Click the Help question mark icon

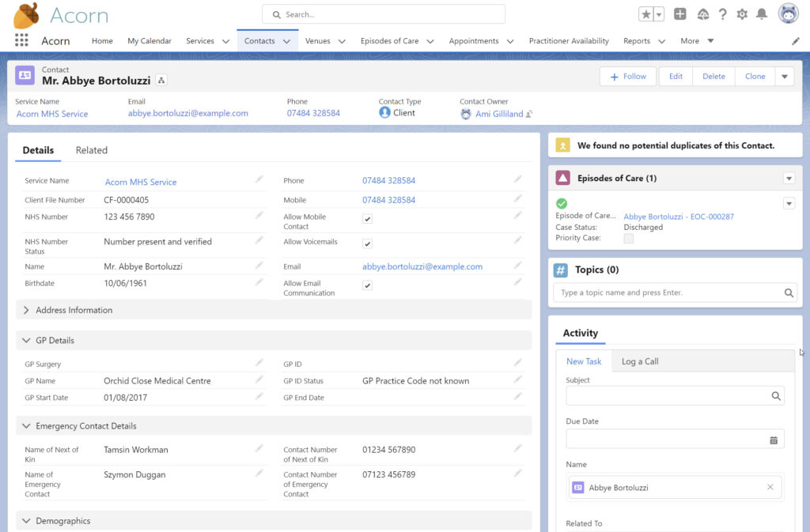tap(722, 14)
